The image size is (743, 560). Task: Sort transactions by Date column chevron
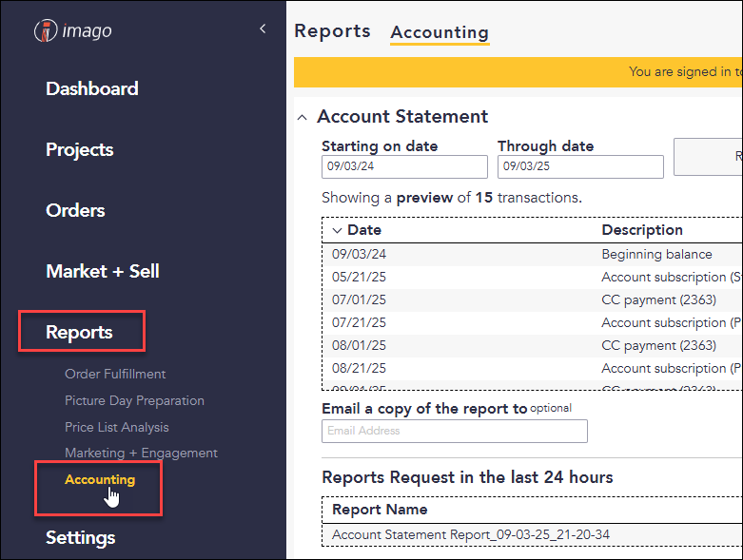(337, 230)
